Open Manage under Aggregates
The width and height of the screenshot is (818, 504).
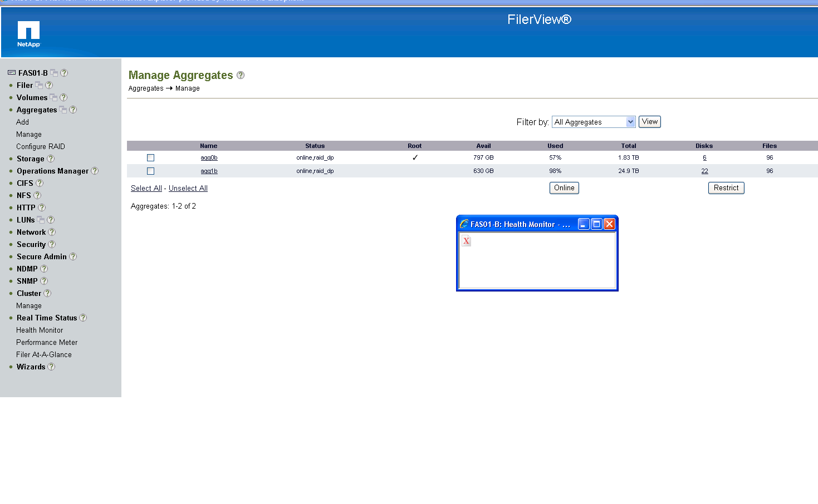pyautogui.click(x=29, y=134)
